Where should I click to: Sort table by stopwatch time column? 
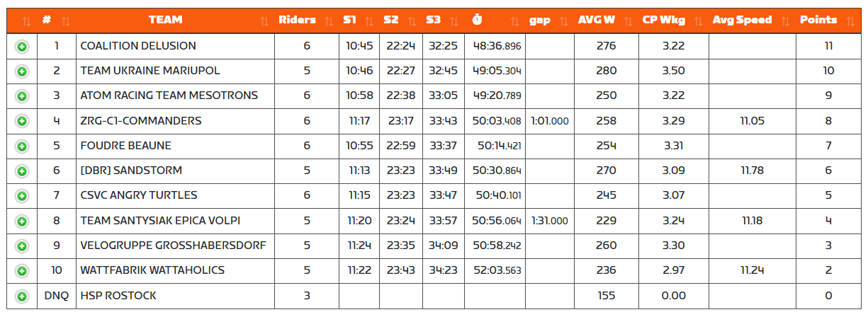point(478,21)
